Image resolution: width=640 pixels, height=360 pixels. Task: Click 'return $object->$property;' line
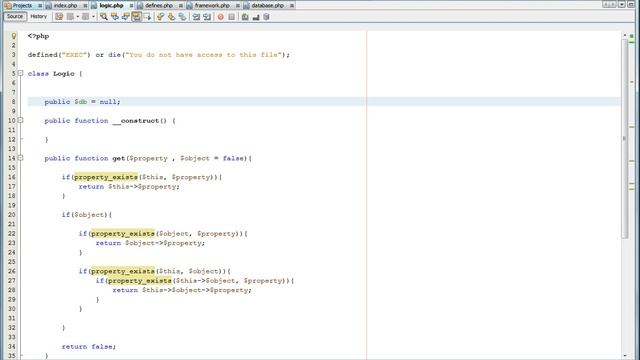[x=150, y=243]
